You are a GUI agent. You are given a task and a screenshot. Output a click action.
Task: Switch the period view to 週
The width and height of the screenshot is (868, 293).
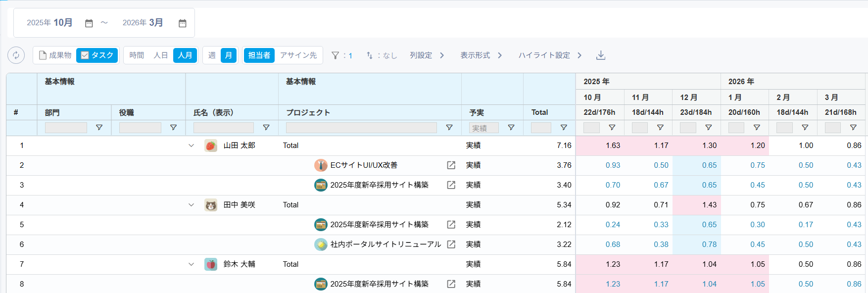point(212,55)
